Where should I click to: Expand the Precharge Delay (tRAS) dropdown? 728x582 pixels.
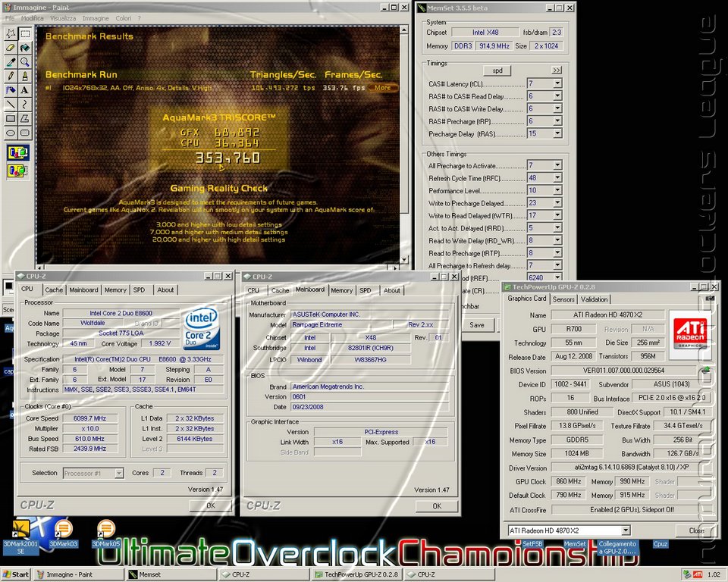pos(557,133)
